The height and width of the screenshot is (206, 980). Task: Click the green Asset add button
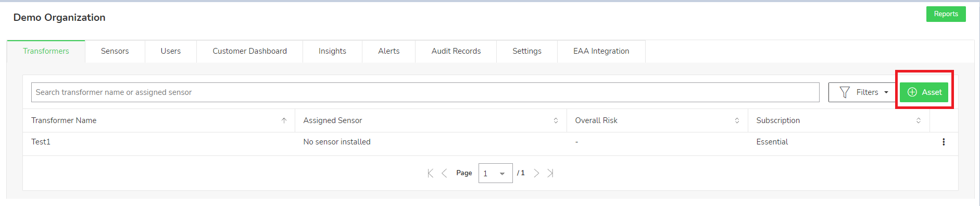[924, 92]
